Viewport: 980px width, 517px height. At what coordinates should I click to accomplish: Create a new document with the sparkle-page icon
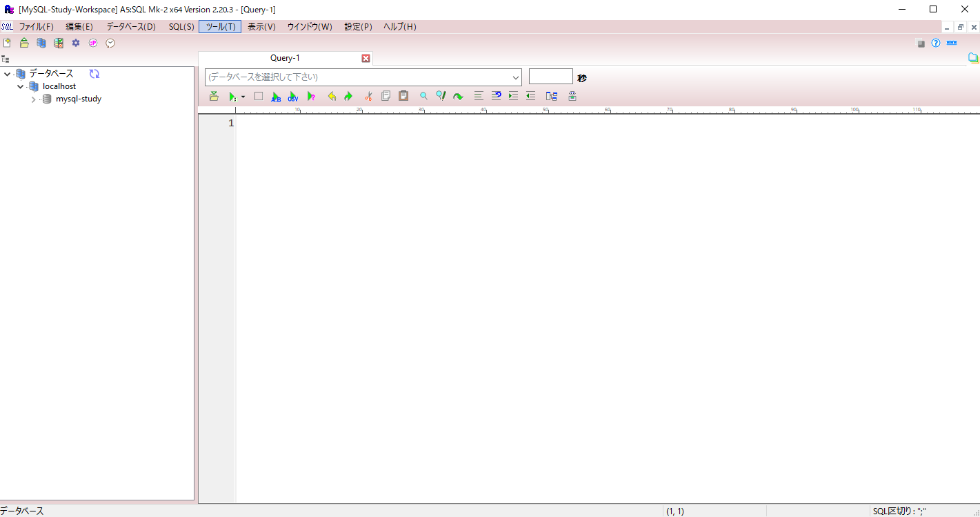[x=7, y=43]
